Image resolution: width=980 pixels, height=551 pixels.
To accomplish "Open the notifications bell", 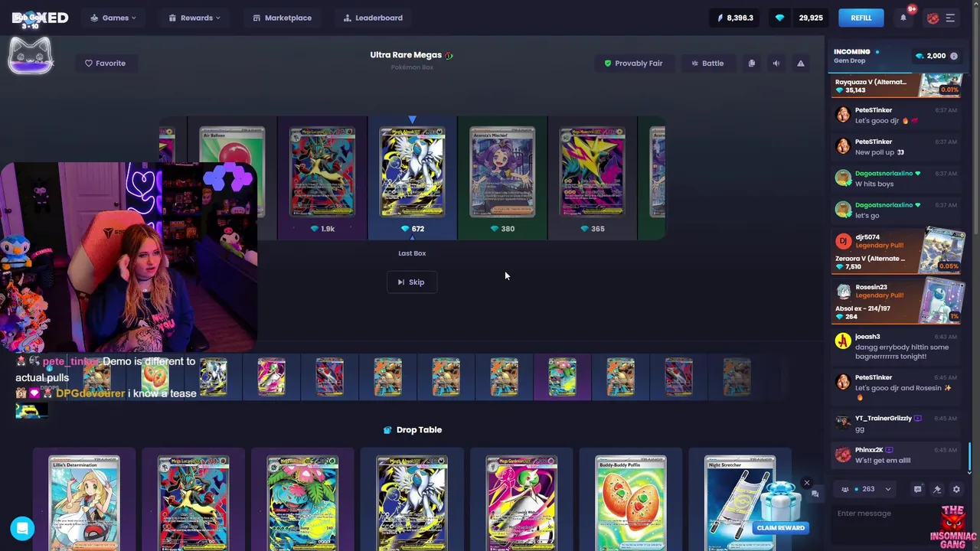I will point(903,18).
